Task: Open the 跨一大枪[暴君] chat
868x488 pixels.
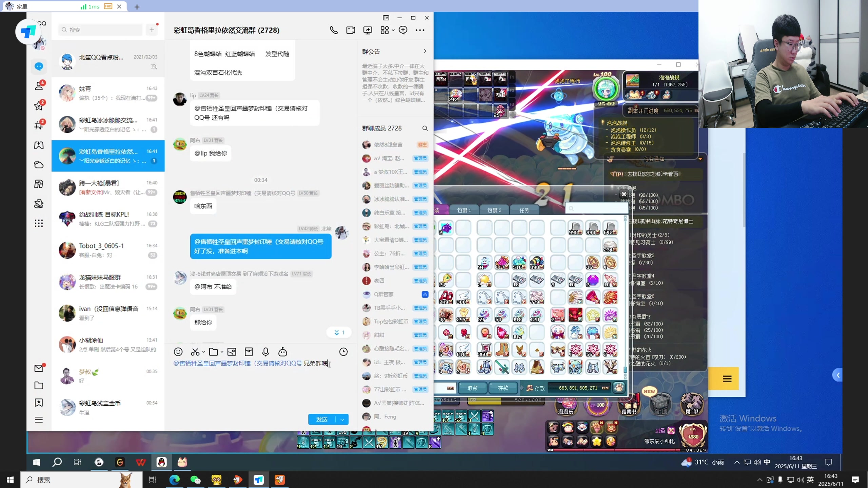Action: (108, 187)
